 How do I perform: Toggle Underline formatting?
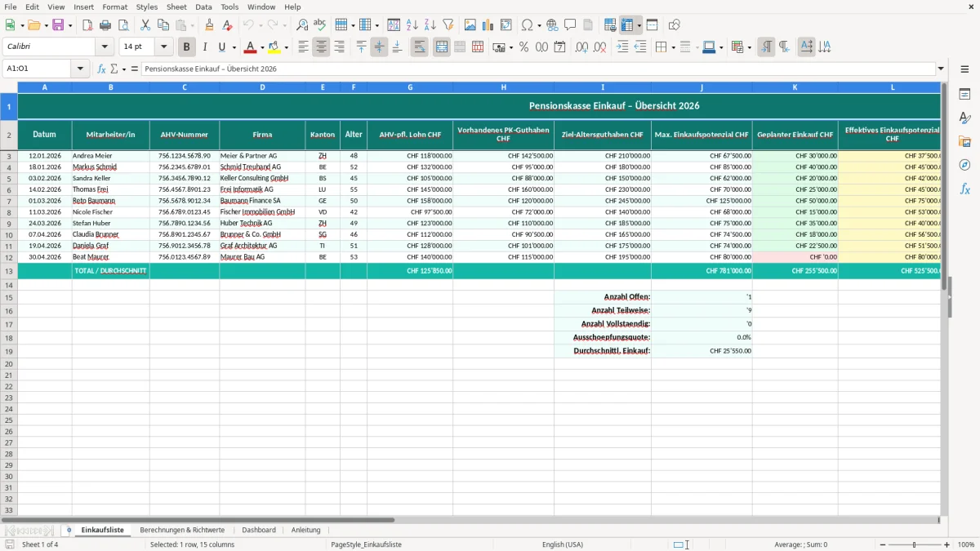pos(221,47)
